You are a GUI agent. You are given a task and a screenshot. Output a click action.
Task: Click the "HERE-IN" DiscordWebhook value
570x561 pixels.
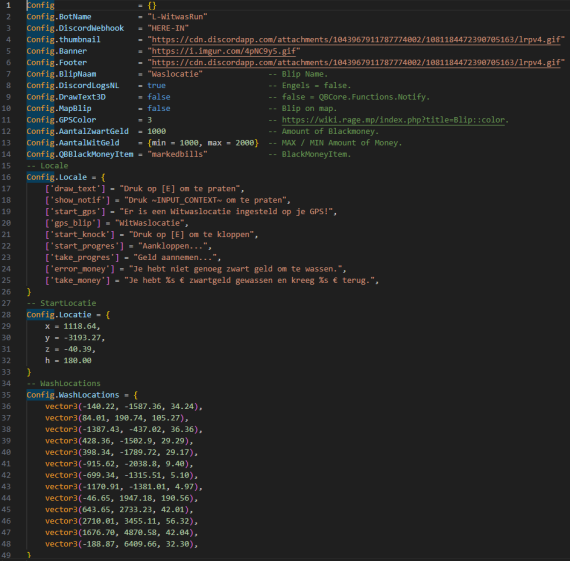point(168,28)
